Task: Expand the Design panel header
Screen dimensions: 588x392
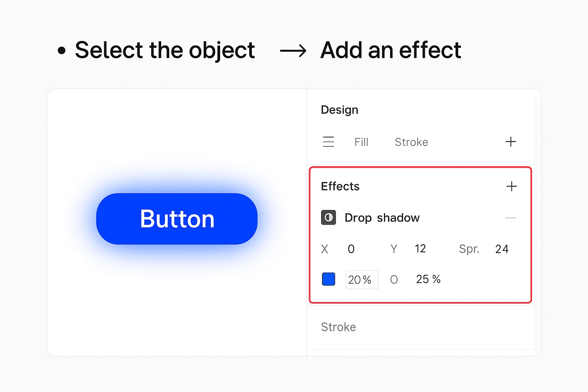Action: click(339, 110)
